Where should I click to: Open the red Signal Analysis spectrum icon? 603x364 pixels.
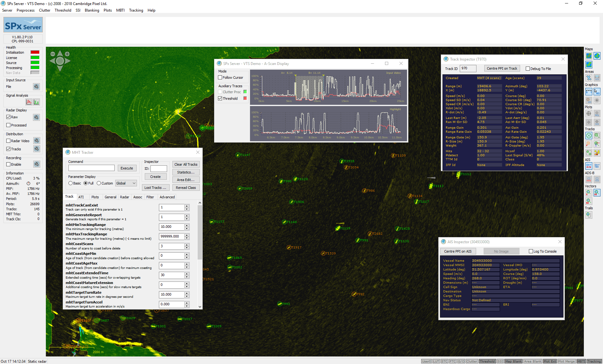[x=29, y=102]
